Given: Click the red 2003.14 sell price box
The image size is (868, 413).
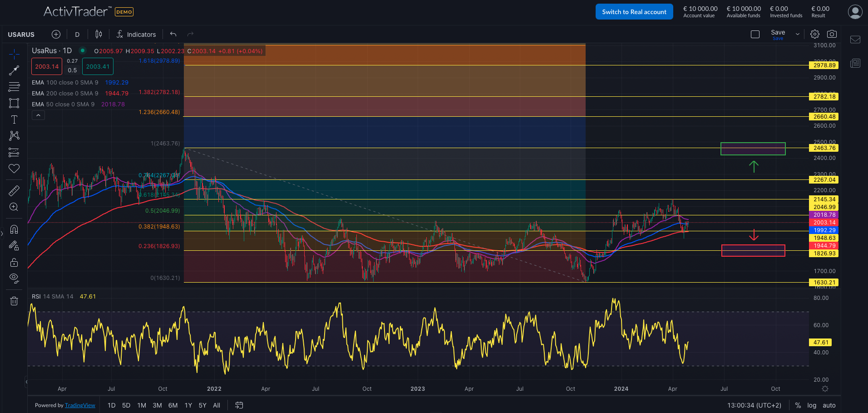Looking at the screenshot, I should [47, 66].
